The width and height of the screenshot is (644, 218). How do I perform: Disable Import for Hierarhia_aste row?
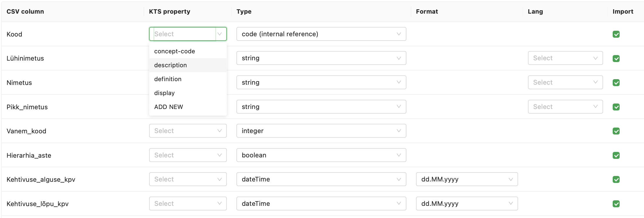pos(616,155)
